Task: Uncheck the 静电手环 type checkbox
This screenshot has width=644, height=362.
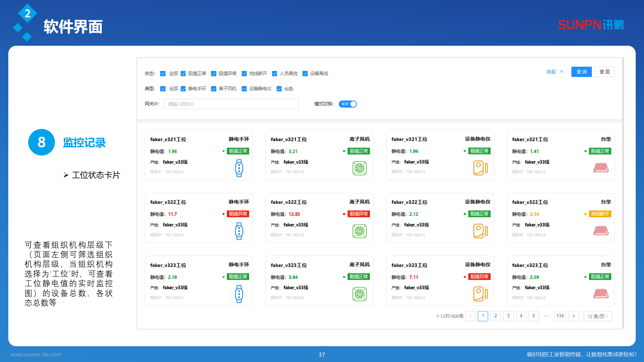Action: tap(183, 89)
